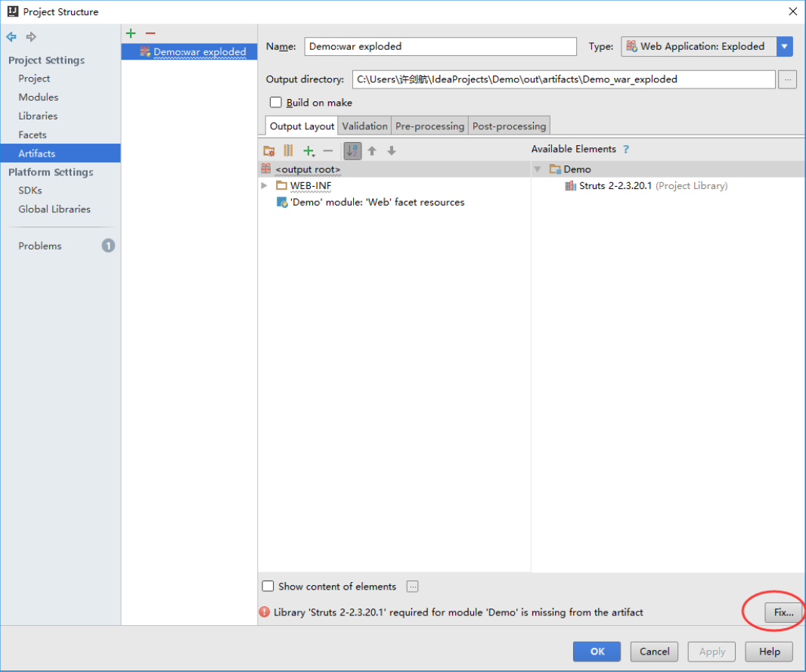Select WEB-INF folder row
The width and height of the screenshot is (806, 672).
tap(394, 185)
